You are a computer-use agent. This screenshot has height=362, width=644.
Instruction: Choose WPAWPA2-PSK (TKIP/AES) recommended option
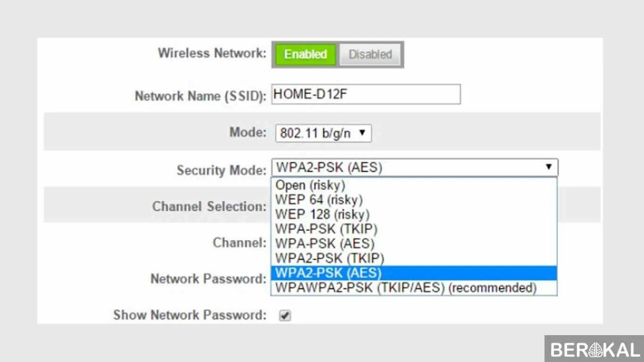pyautogui.click(x=405, y=288)
